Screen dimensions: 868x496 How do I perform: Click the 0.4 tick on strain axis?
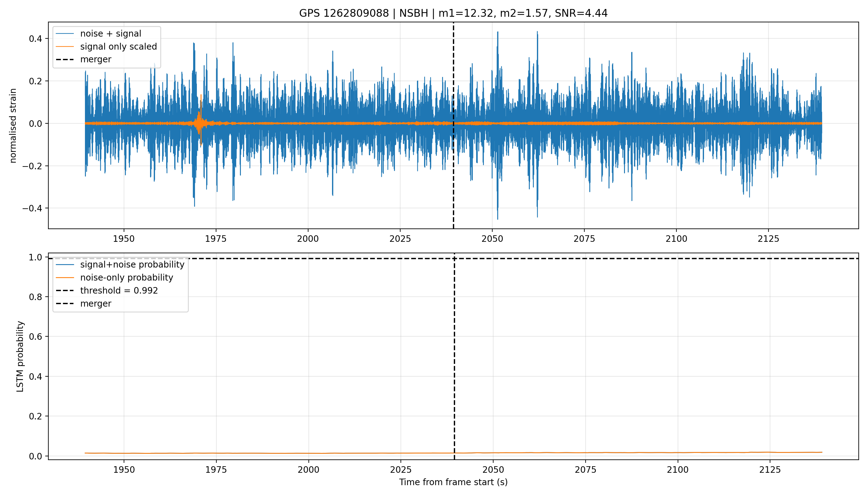pyautogui.click(x=36, y=38)
